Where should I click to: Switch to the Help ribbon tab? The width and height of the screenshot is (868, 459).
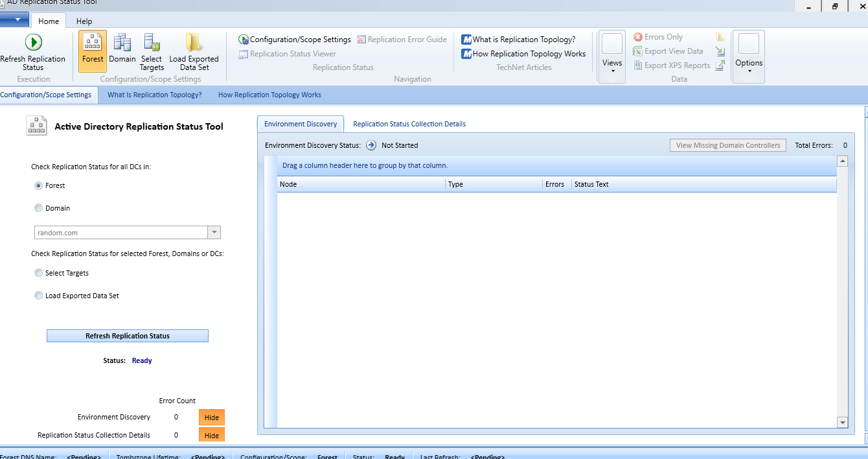pyautogui.click(x=84, y=21)
